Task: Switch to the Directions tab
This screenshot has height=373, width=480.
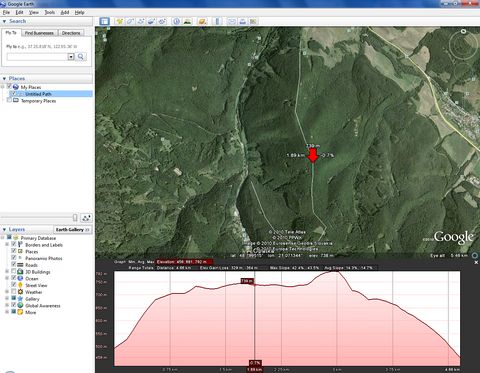Action: click(x=71, y=33)
